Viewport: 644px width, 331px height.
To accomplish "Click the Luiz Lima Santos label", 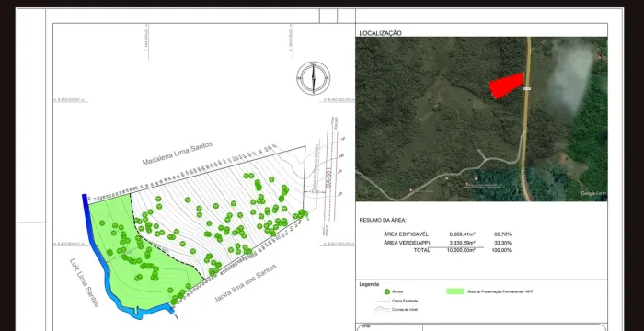I will [x=84, y=282].
